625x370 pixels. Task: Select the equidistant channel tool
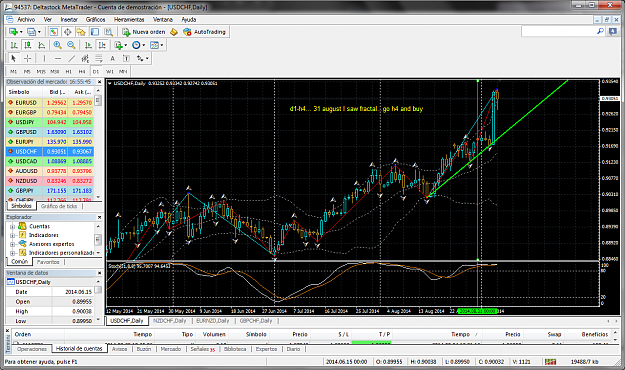point(85,58)
